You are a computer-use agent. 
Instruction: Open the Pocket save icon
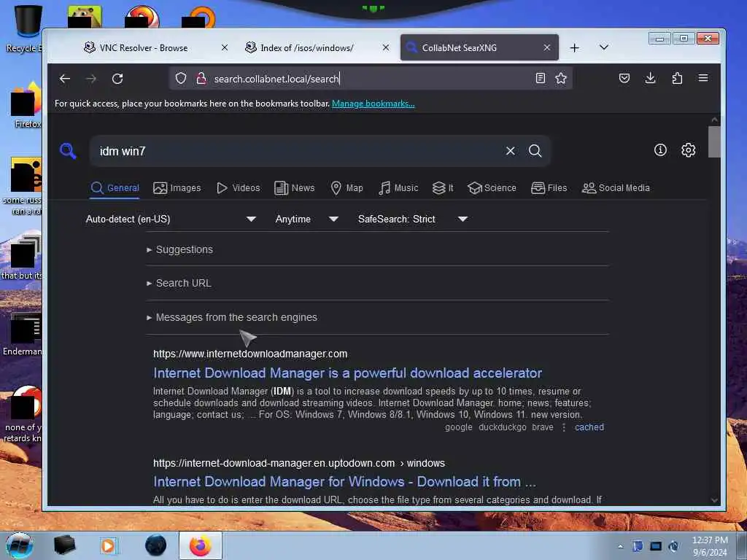pos(624,78)
